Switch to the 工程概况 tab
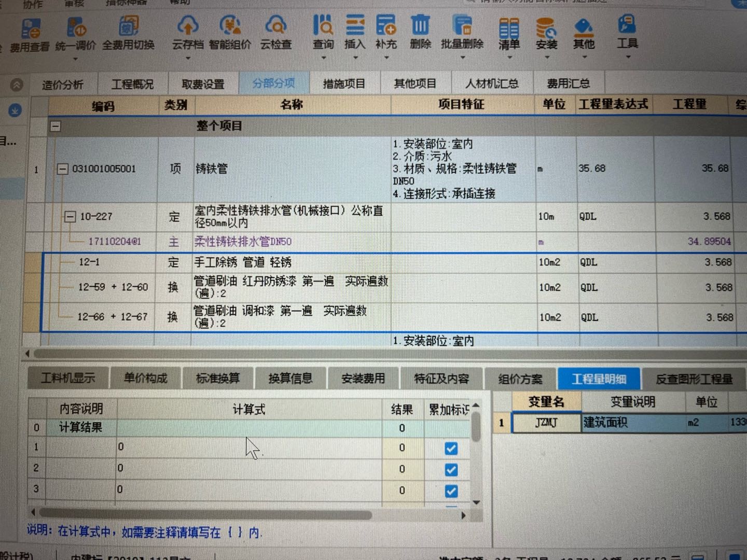This screenshot has width=747, height=560. [x=132, y=84]
